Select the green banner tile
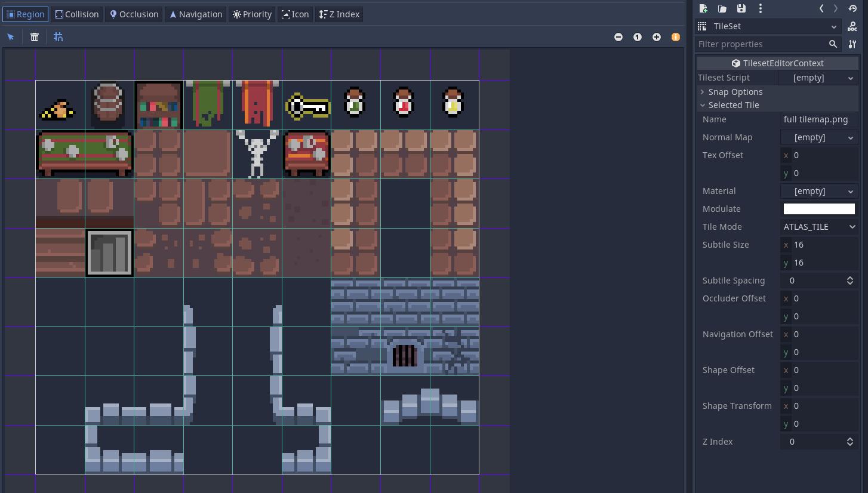This screenshot has width=868, height=493. click(x=208, y=106)
